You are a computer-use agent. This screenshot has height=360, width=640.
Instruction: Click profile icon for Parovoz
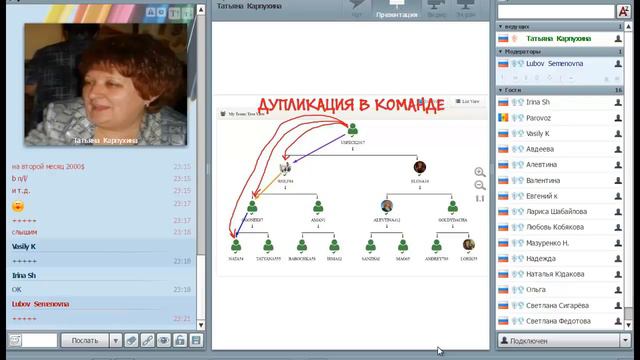pos(618,118)
